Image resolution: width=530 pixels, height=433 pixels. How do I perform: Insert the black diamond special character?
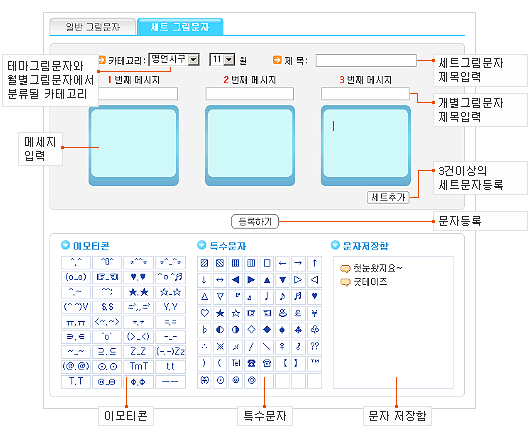point(267,330)
